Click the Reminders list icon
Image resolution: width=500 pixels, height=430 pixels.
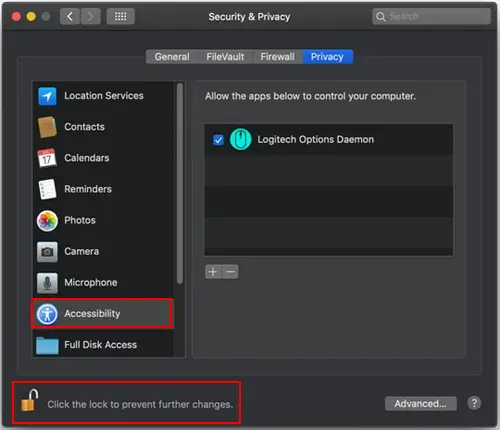click(x=47, y=189)
